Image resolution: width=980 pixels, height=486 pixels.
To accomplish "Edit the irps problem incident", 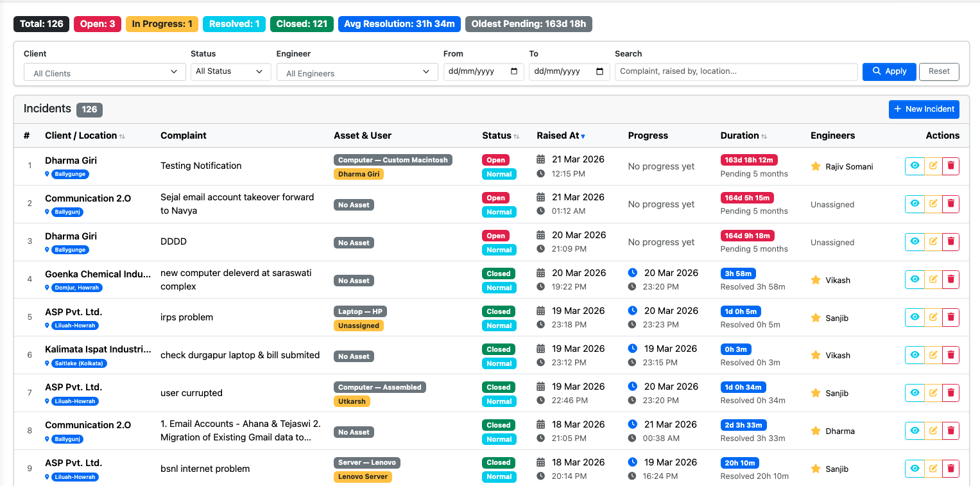I will [x=933, y=317].
